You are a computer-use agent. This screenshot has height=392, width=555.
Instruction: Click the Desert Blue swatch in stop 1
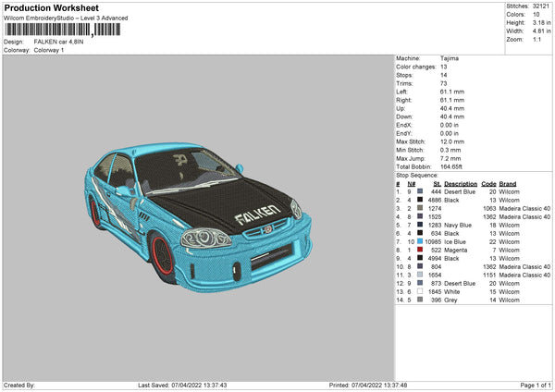point(420,191)
